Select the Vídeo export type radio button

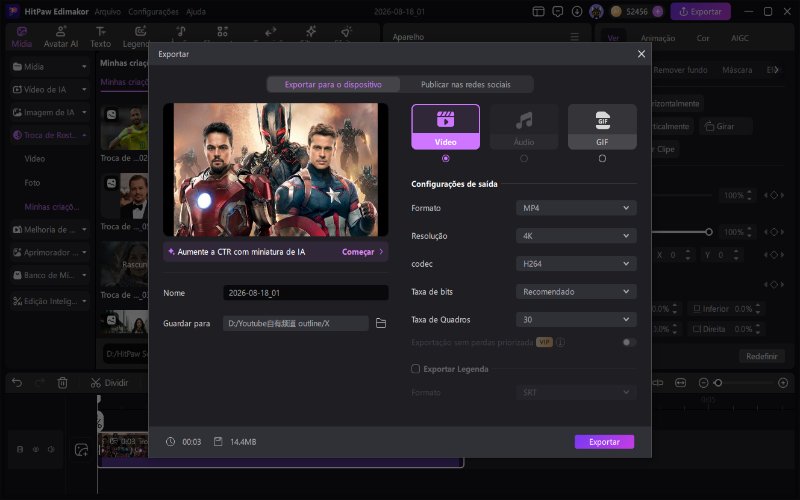coord(445,158)
